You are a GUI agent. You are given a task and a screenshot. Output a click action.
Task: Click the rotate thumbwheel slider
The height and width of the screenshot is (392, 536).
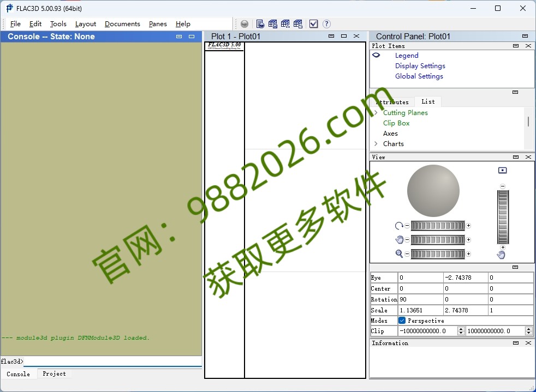[x=438, y=226]
